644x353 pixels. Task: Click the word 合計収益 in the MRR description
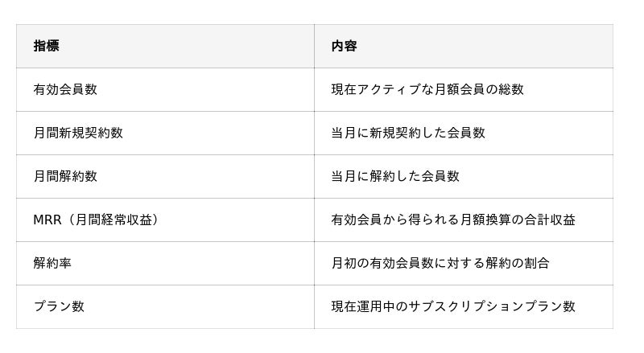point(550,220)
